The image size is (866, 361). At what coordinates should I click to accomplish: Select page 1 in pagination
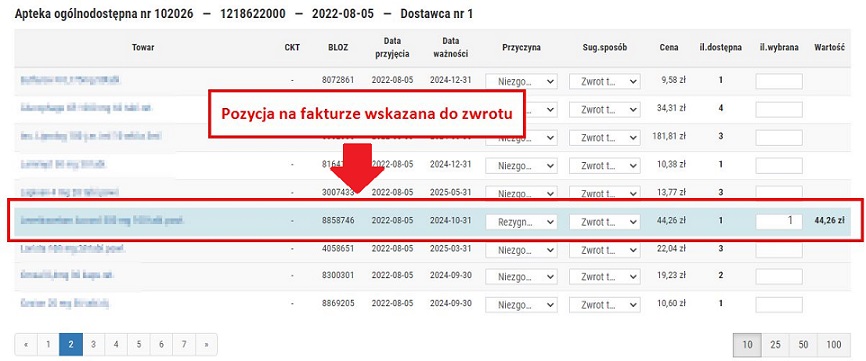click(48, 344)
